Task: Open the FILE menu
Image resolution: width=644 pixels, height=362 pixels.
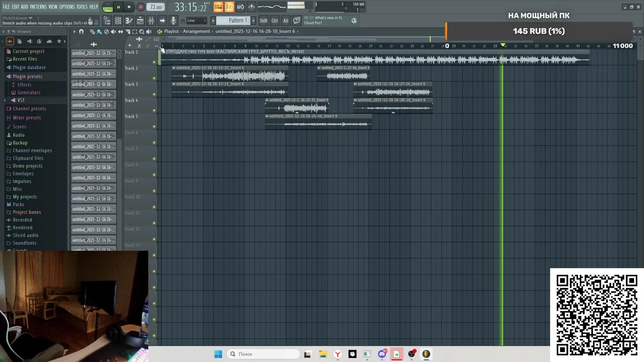Action: coord(6,7)
